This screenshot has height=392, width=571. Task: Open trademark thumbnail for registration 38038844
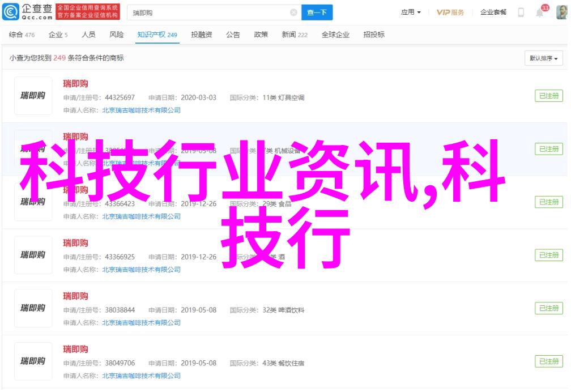33,308
